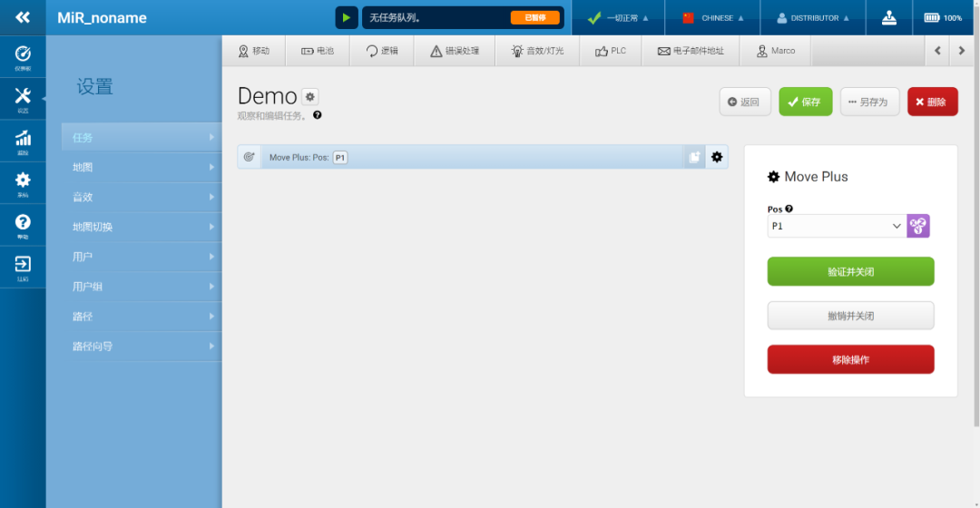Open the Pos dropdown showing P1
This screenshot has height=508, width=980.
point(837,226)
